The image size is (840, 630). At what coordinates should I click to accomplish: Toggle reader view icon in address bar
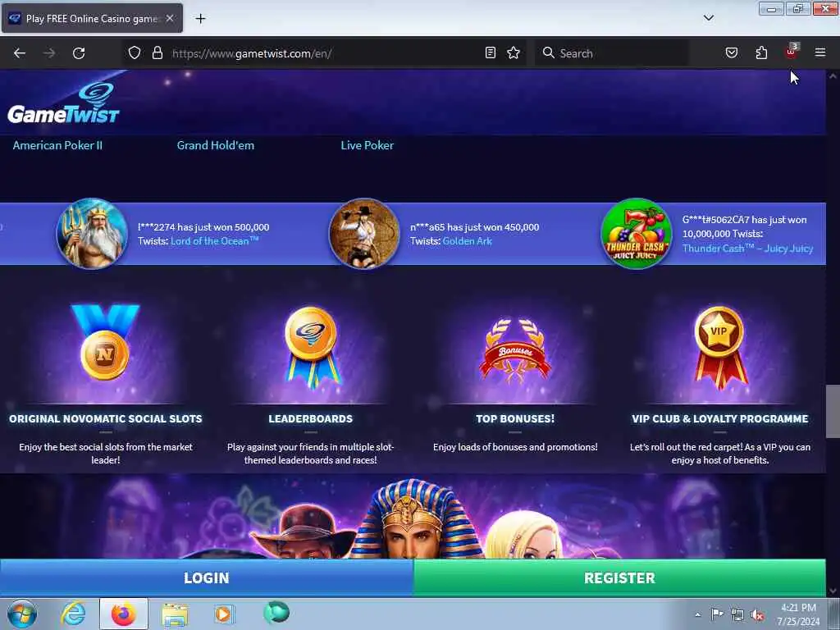point(491,52)
